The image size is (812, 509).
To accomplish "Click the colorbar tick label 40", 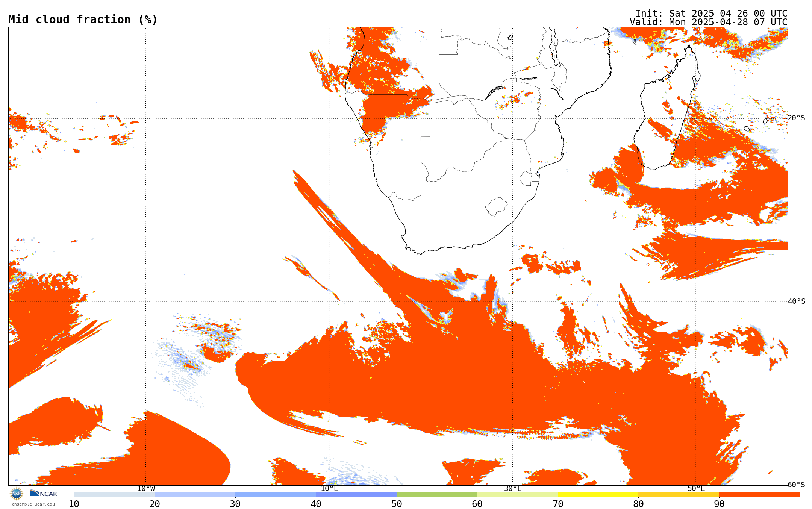I will tap(316, 504).
